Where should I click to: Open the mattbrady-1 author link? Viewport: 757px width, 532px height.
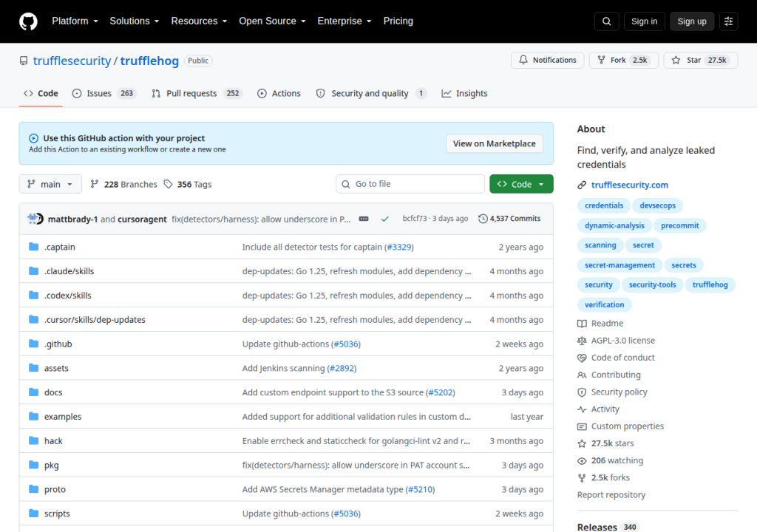click(x=73, y=219)
